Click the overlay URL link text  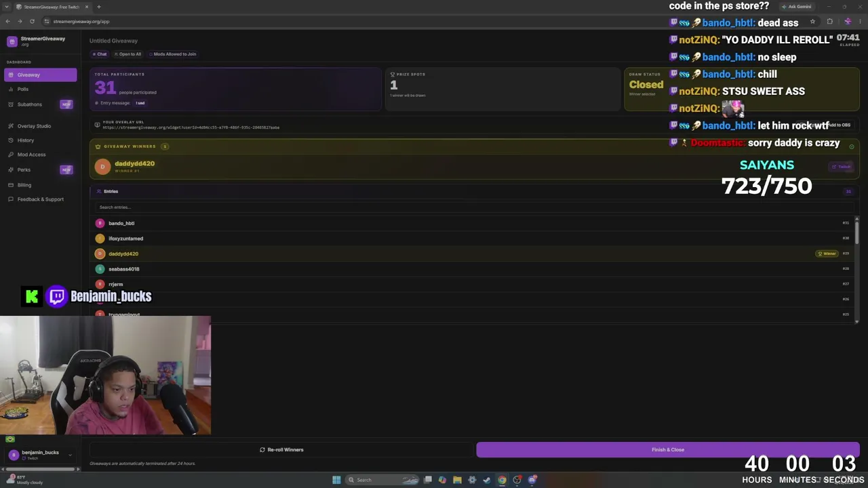click(191, 127)
